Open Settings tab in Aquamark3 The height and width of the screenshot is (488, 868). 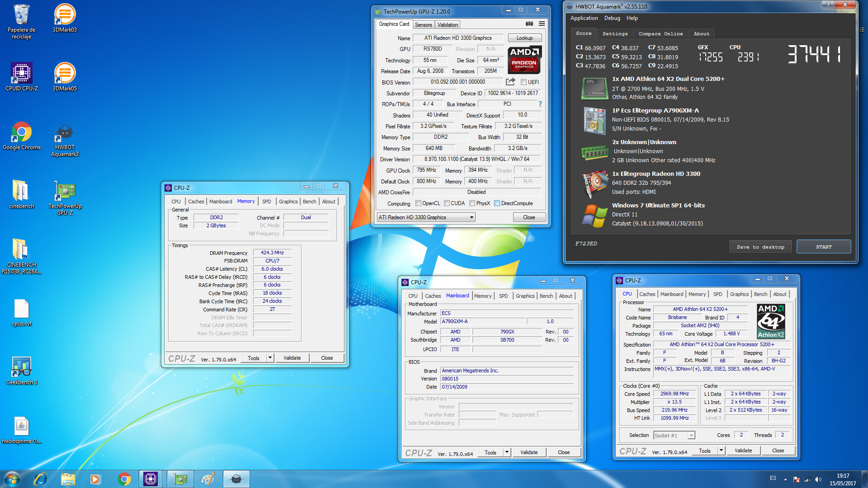tap(615, 34)
